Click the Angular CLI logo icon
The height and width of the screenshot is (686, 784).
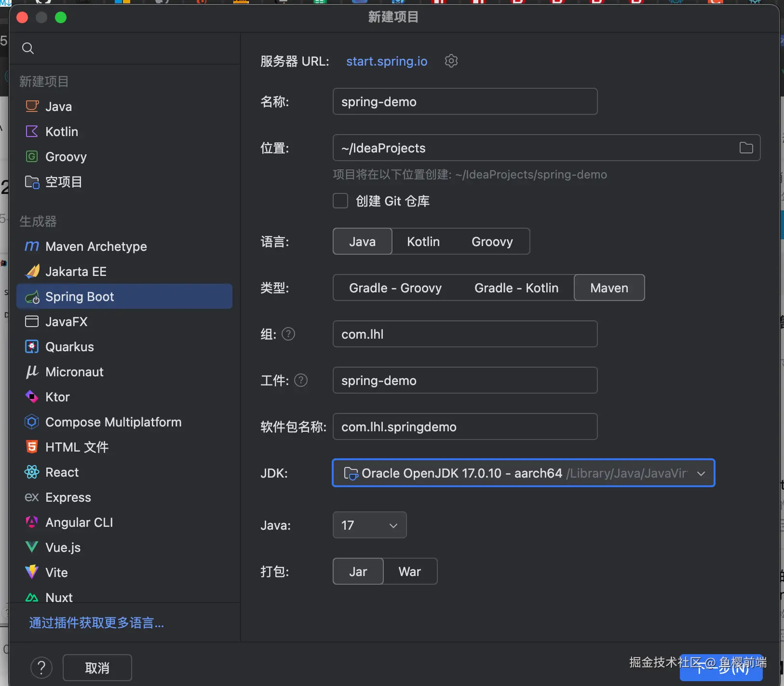pyautogui.click(x=32, y=522)
